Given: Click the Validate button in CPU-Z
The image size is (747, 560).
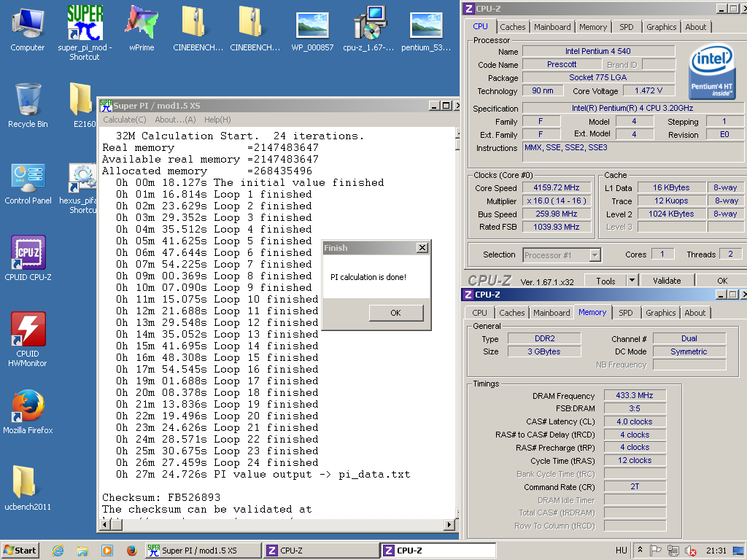Looking at the screenshot, I should tap(667, 281).
